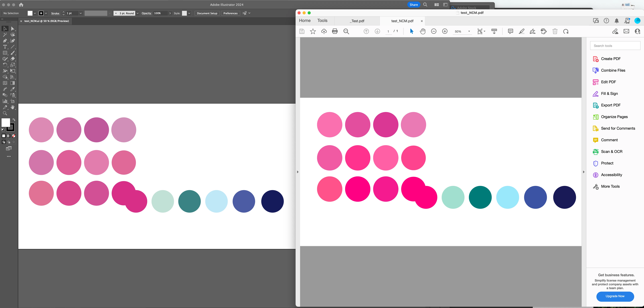Switch to the _Test.pdf tab
The image size is (644, 308).
coord(357,21)
